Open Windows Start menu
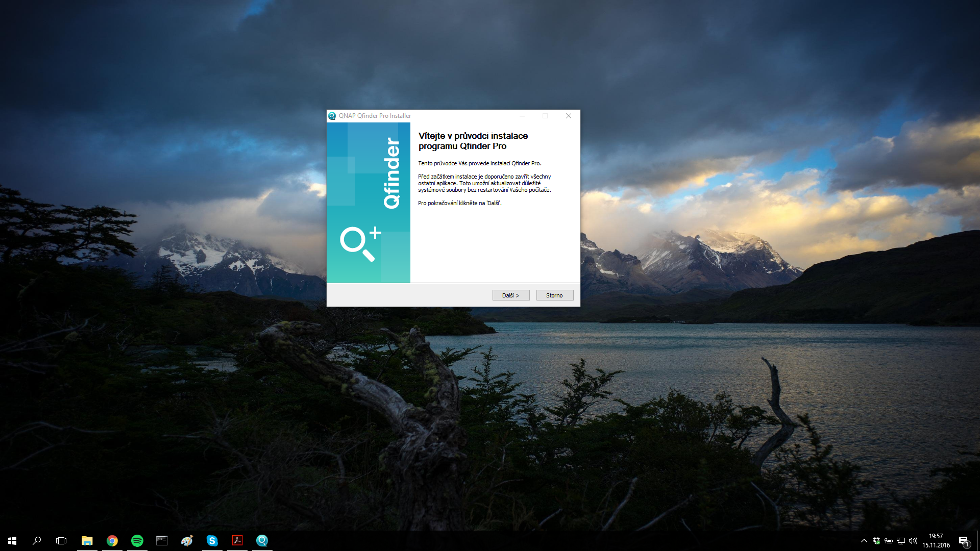This screenshot has width=980, height=551. coord(12,540)
